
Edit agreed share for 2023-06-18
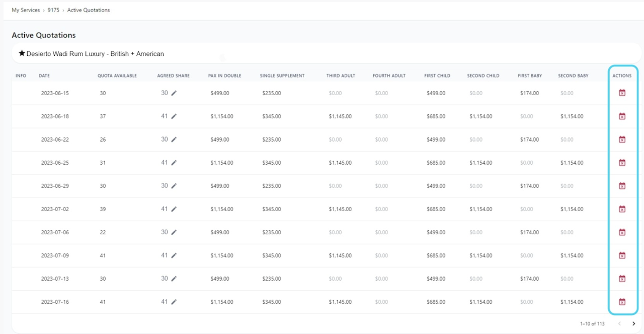coord(174,116)
